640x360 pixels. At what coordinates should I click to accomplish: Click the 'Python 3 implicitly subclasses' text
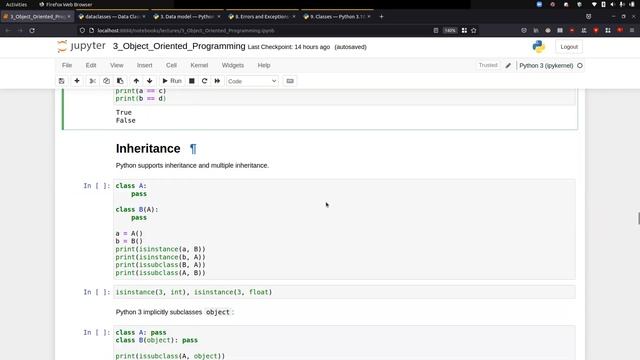159,312
